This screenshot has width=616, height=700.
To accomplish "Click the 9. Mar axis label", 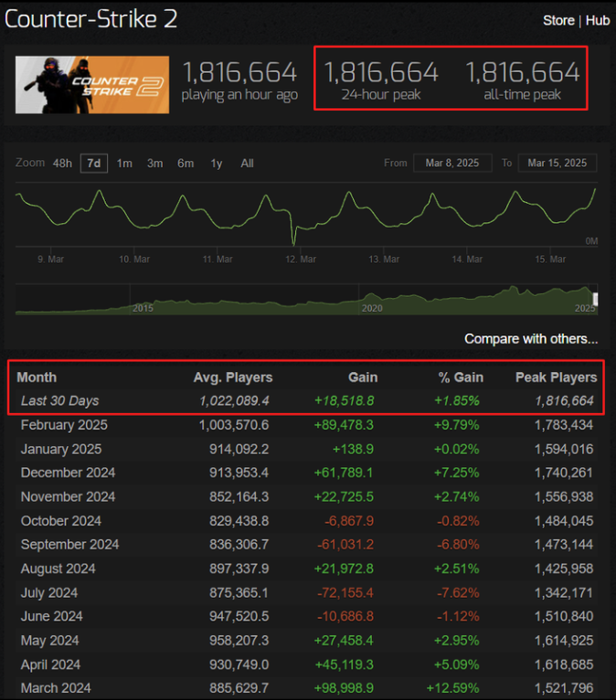I will [50, 260].
